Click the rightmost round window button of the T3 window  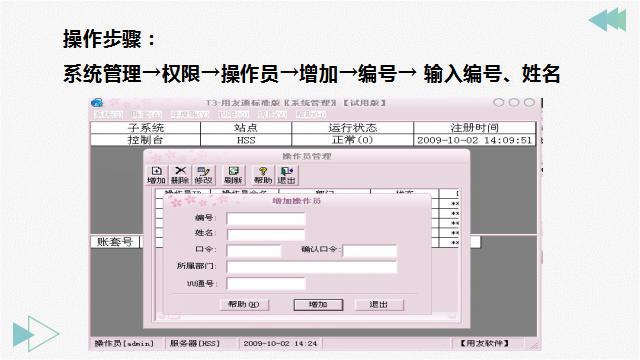[x=529, y=102]
